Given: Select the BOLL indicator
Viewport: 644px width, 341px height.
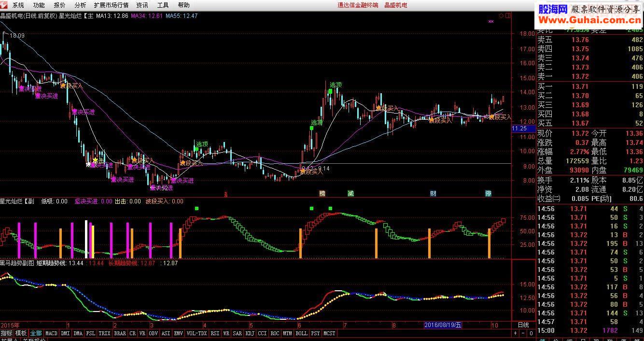Looking at the screenshot, I should 302,333.
